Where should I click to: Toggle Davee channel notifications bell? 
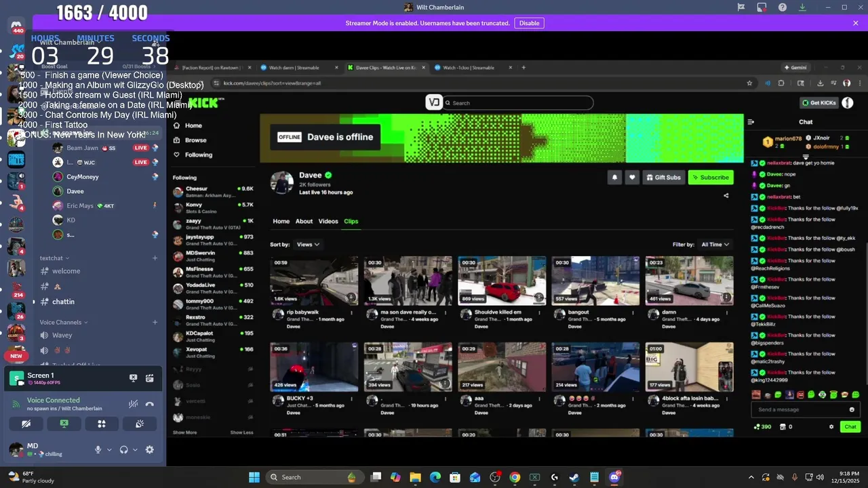point(615,178)
